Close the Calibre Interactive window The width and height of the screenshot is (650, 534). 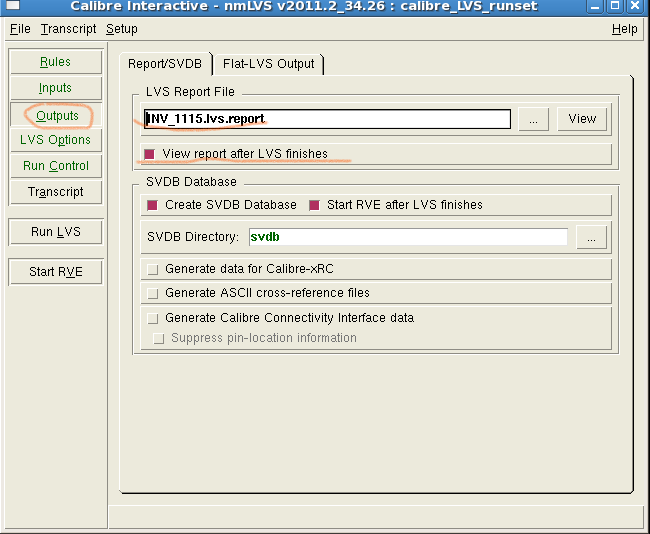click(635, 6)
